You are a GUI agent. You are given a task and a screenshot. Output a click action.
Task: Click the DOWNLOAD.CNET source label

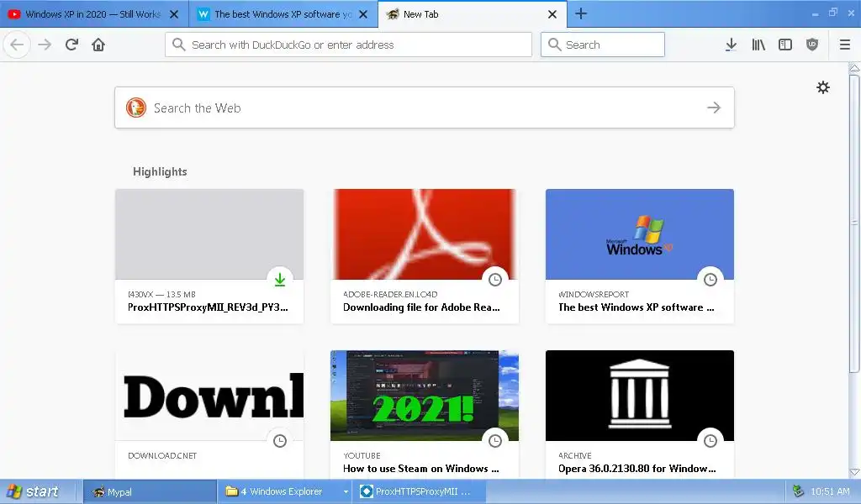click(162, 456)
